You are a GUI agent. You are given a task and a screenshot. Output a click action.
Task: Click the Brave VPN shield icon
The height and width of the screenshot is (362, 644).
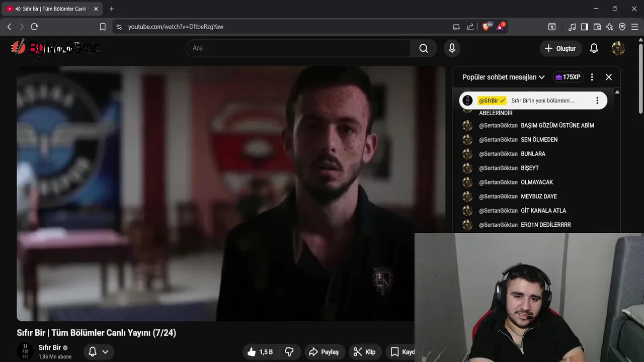click(x=622, y=27)
